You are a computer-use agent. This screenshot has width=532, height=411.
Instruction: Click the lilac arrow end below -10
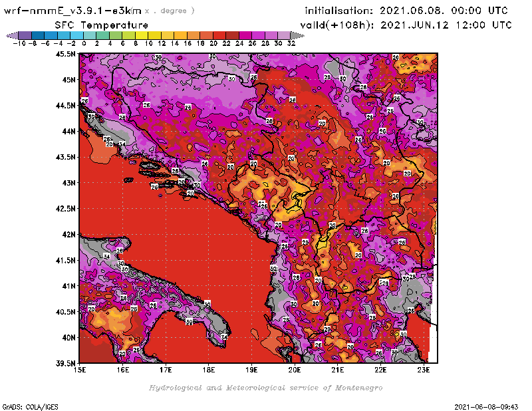pos(13,35)
